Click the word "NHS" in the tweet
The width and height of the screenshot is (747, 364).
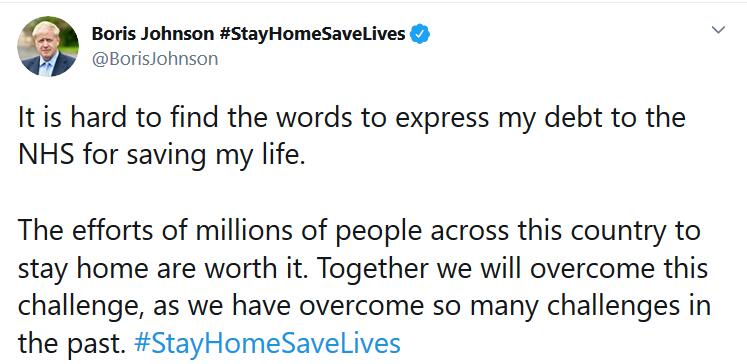[46, 155]
